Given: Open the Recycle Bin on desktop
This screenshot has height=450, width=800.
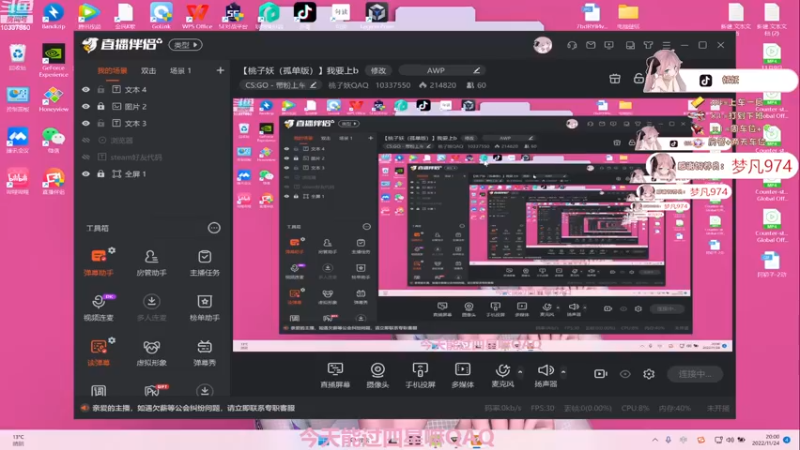Looking at the screenshot, I should click(x=17, y=57).
